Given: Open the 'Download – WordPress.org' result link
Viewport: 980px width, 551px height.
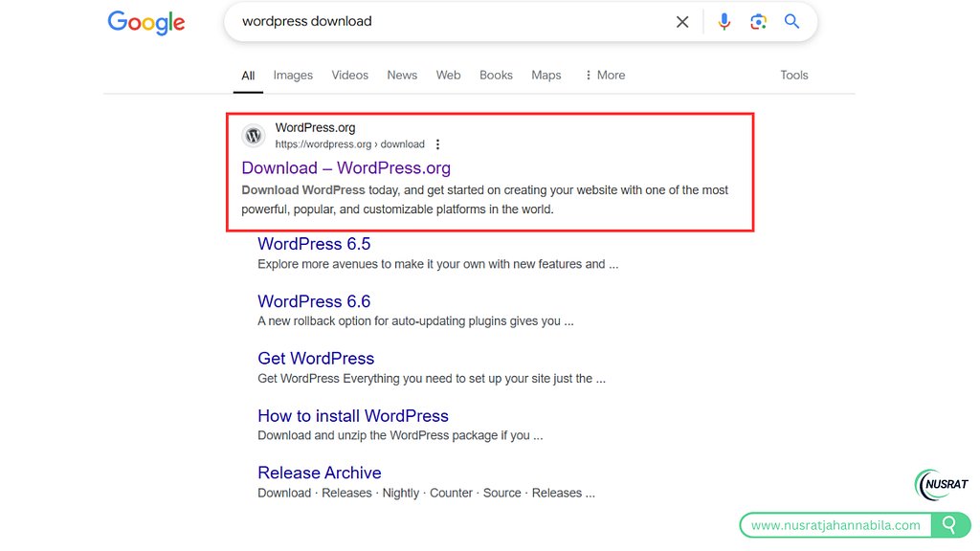Looking at the screenshot, I should (x=346, y=168).
